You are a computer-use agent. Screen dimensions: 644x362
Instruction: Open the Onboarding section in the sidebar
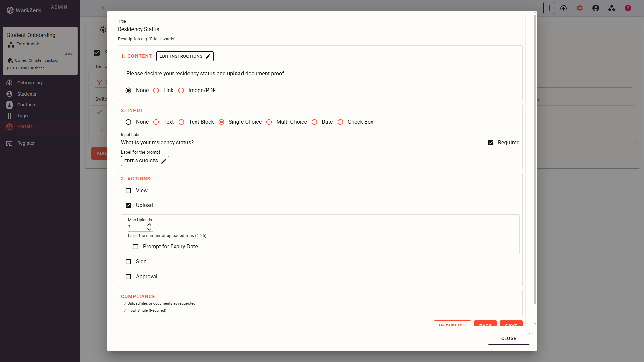(29, 83)
